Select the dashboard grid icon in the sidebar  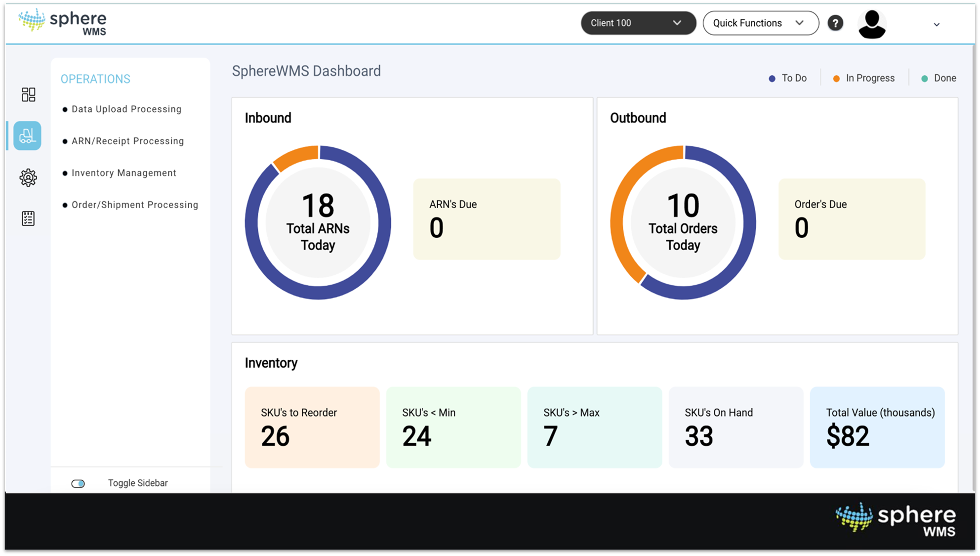(28, 94)
